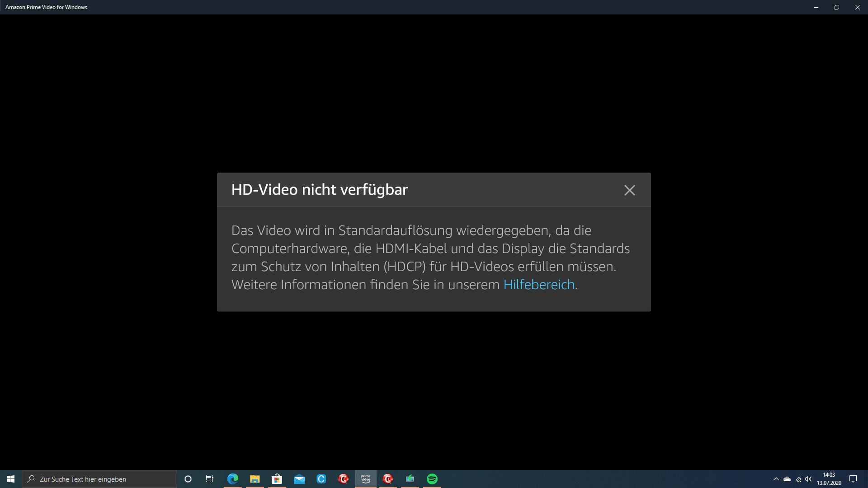Viewport: 868px width, 488px height.
Task: Open teal app icon beside Spotify
Action: 410,479
